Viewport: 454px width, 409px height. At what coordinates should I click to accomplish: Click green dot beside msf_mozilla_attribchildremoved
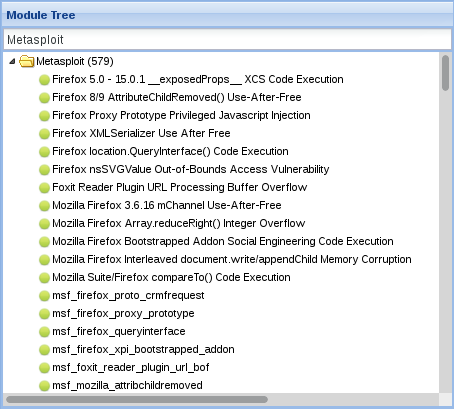point(44,386)
